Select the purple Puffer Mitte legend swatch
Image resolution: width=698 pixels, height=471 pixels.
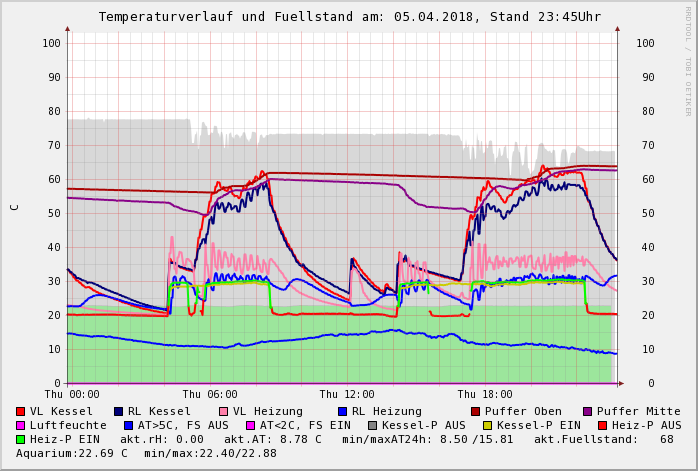pos(588,411)
